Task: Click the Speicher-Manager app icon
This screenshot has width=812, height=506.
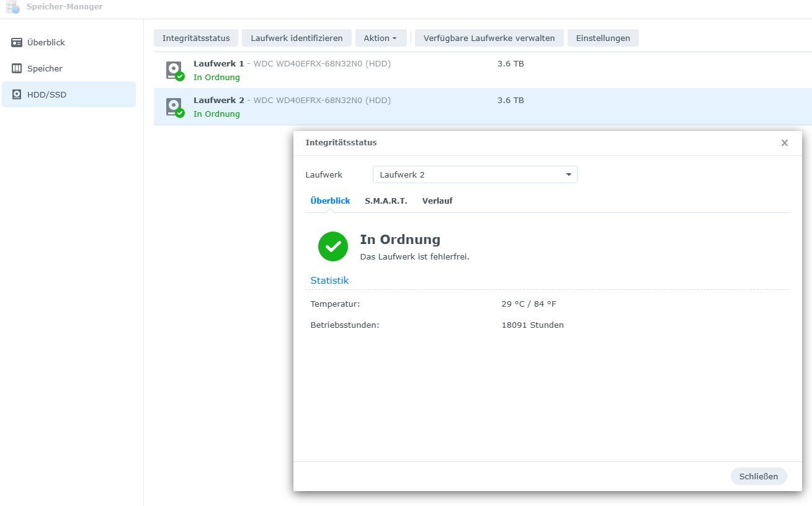Action: point(13,7)
